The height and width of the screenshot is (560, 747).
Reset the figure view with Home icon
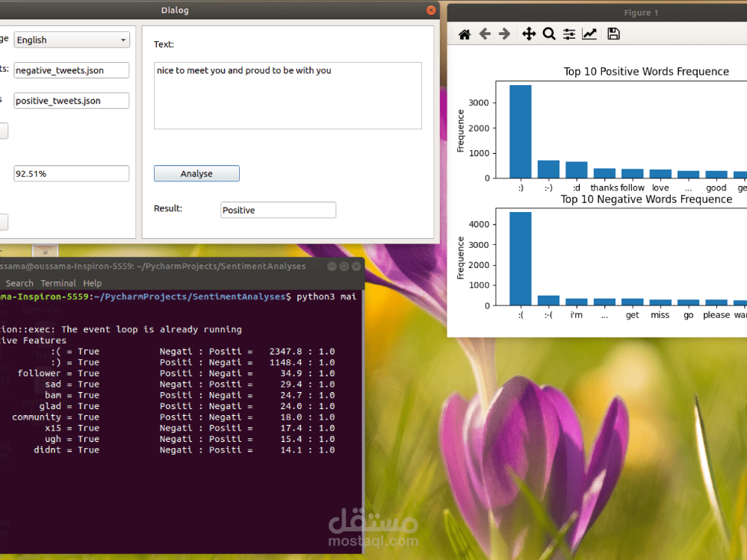(x=464, y=34)
